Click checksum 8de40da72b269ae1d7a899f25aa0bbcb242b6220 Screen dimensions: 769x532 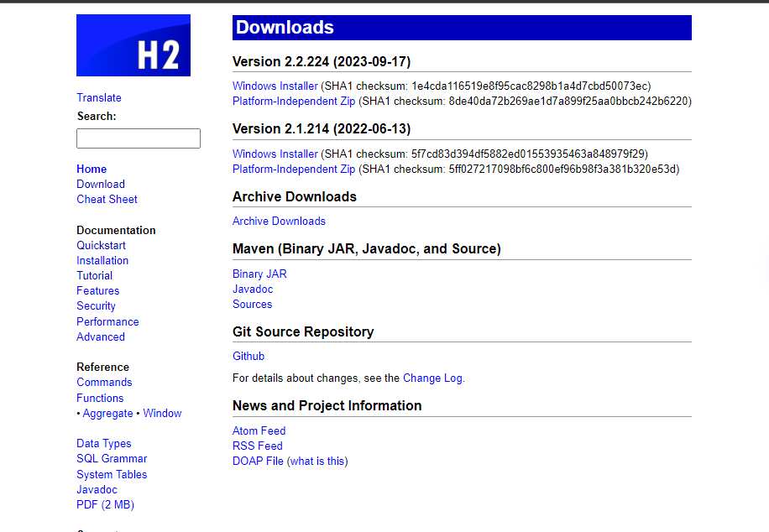pyautogui.click(x=568, y=102)
